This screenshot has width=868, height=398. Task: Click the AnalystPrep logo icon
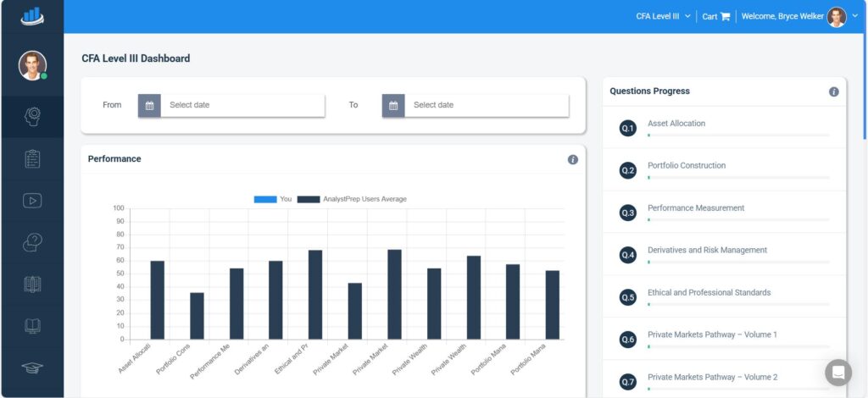(32, 16)
